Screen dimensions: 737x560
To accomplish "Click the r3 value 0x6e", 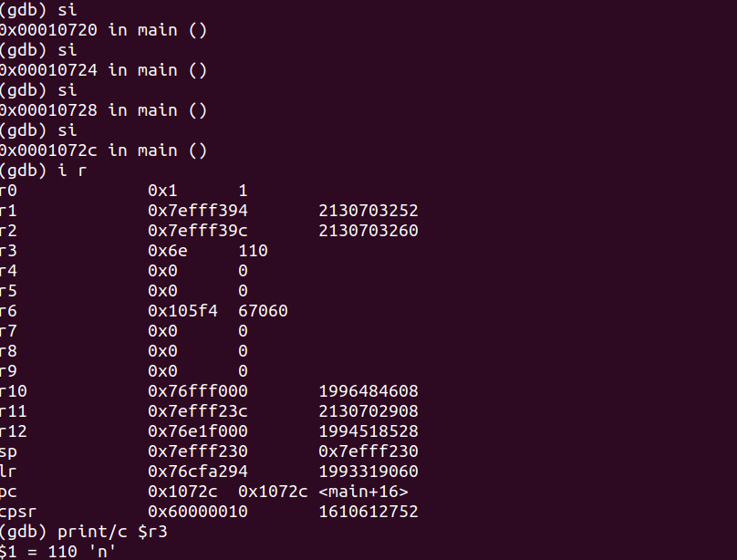I will pos(167,251).
